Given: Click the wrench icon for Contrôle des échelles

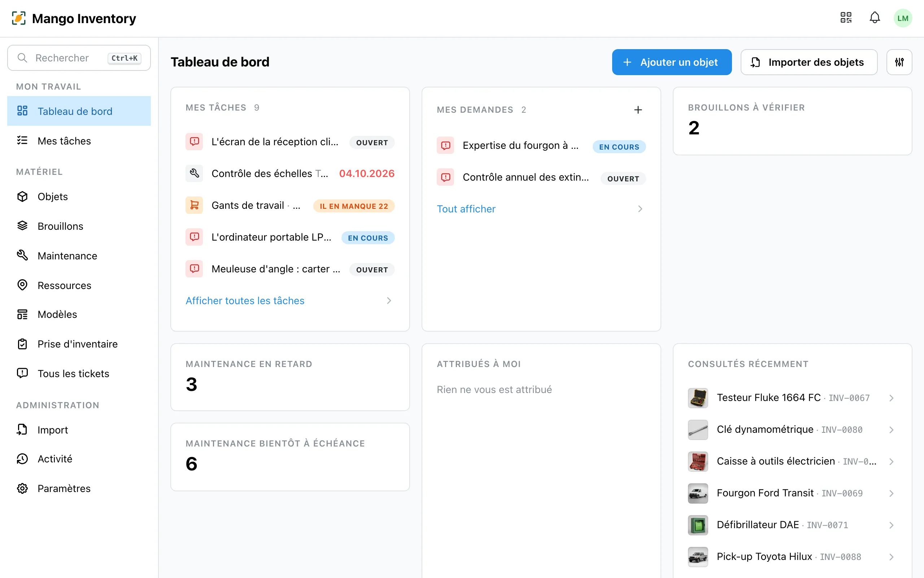Looking at the screenshot, I should point(194,173).
